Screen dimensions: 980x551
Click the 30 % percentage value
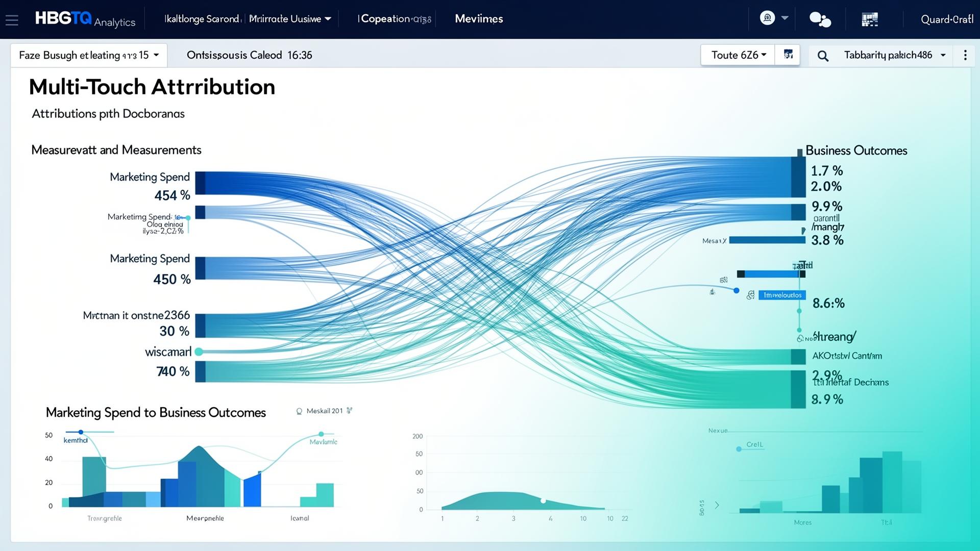(x=175, y=331)
